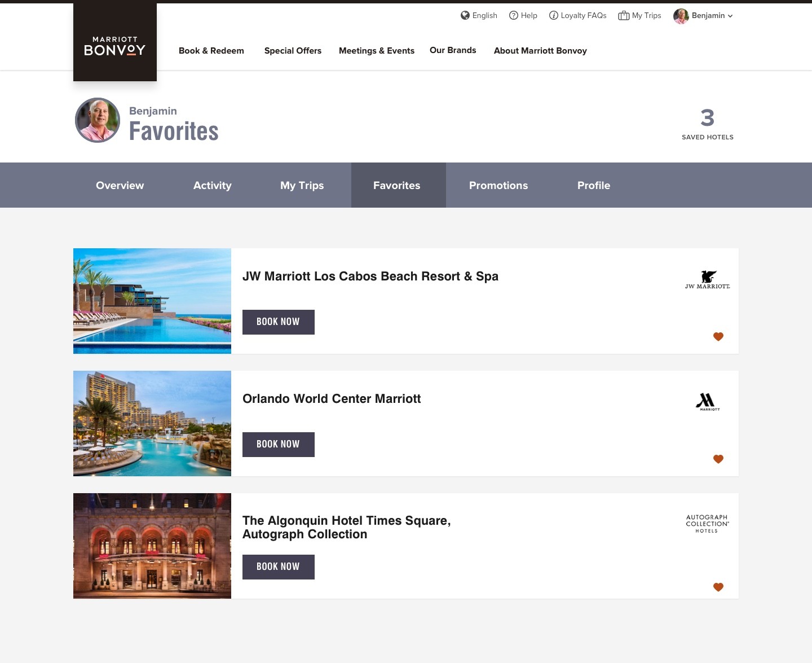The height and width of the screenshot is (663, 812).
Task: Switch to the Promotions tab
Action: pyautogui.click(x=498, y=186)
